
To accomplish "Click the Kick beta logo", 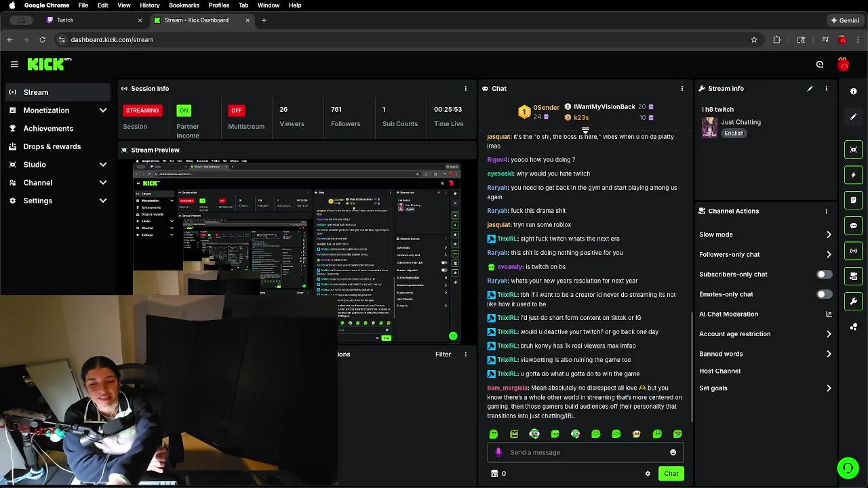I will (x=50, y=64).
